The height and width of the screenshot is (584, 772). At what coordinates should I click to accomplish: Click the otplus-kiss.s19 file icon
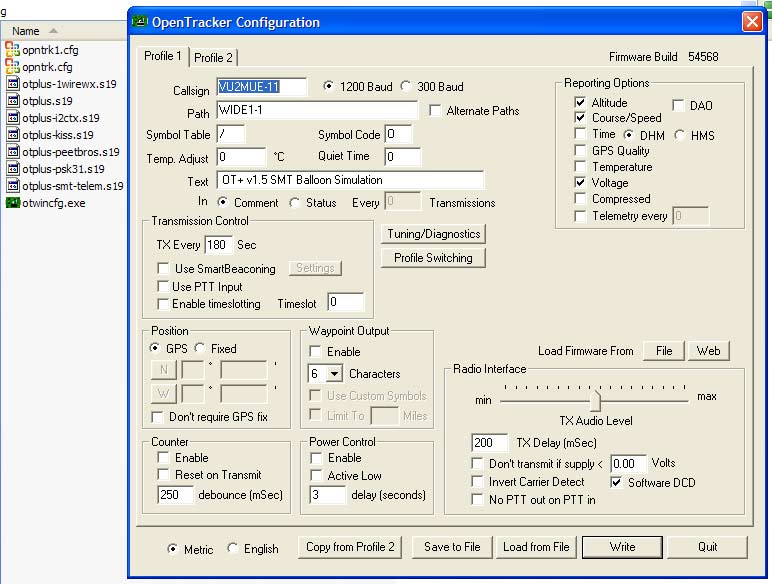13,135
